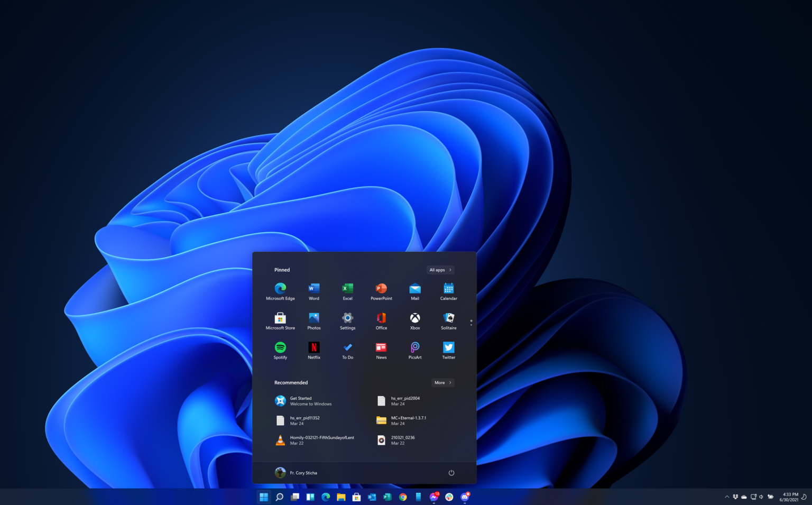Open the All apps list
812x505 pixels.
pyautogui.click(x=440, y=270)
